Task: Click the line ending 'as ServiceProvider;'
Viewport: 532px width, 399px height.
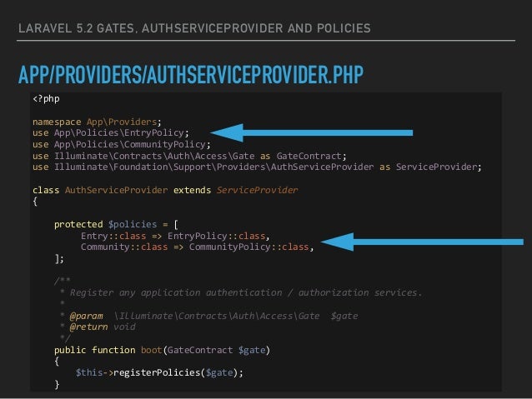Action: click(x=257, y=167)
